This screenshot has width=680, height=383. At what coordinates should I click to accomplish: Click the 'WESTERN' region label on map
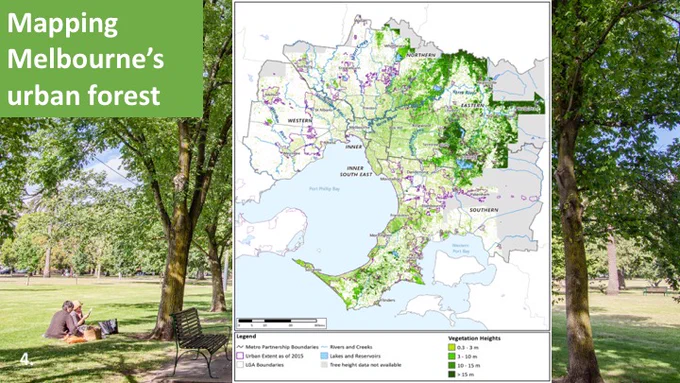(x=299, y=120)
